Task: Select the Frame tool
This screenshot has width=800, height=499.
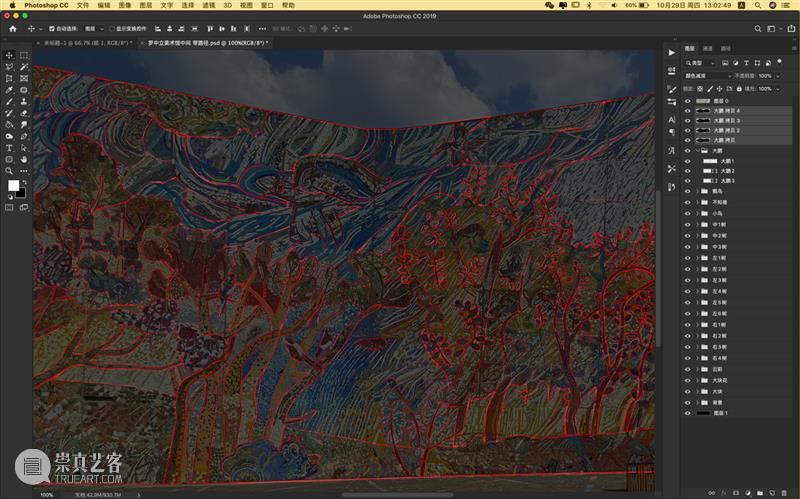Action: click(x=24, y=79)
